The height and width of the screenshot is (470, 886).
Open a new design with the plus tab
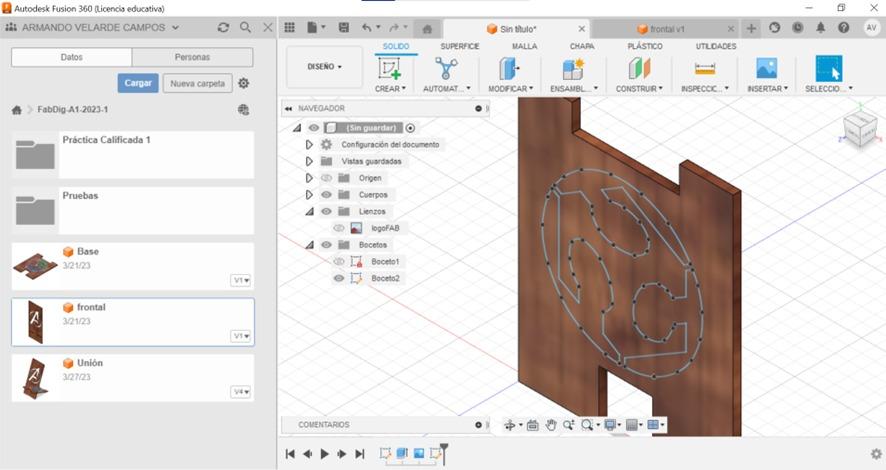751,28
